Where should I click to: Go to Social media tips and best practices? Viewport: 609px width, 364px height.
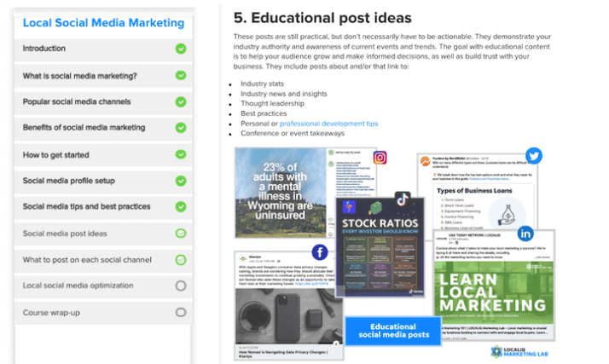[103, 207]
